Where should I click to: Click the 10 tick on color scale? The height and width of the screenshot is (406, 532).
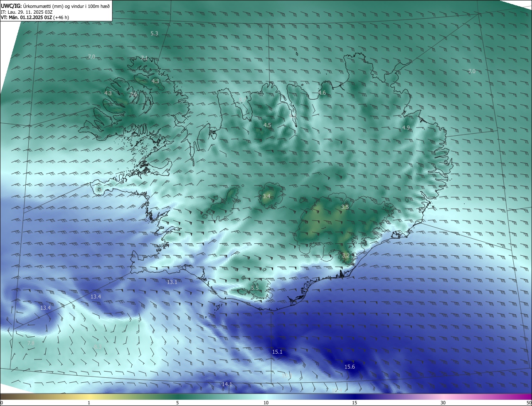pos(266,403)
